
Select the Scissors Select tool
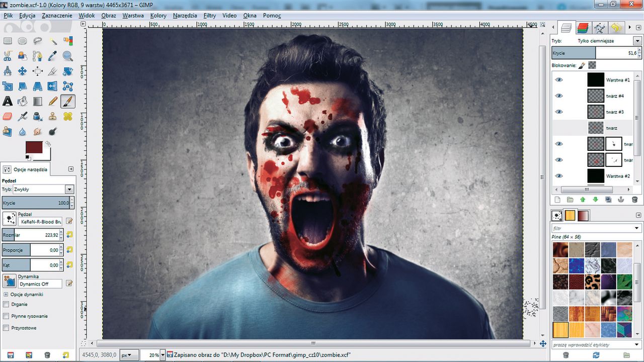(8, 56)
